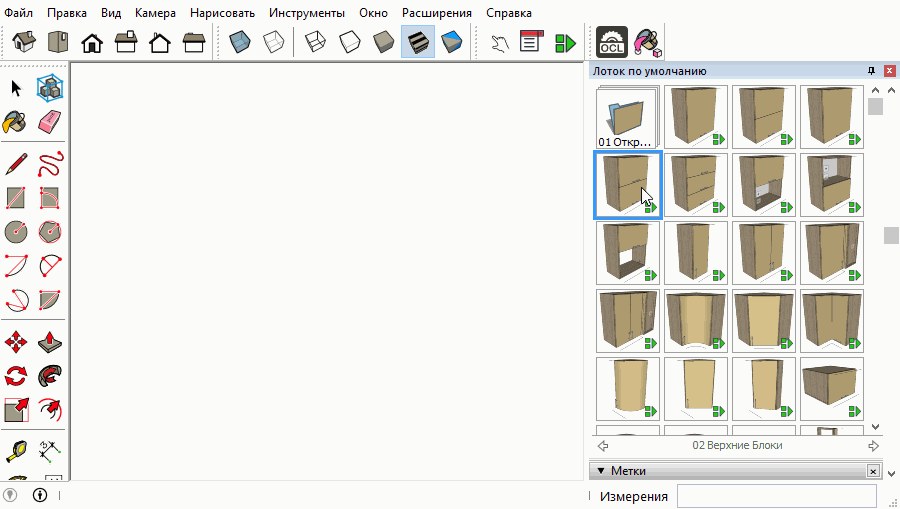Image resolution: width=900 pixels, height=509 pixels.
Task: Choose the Circle tool
Action: [x=15, y=232]
